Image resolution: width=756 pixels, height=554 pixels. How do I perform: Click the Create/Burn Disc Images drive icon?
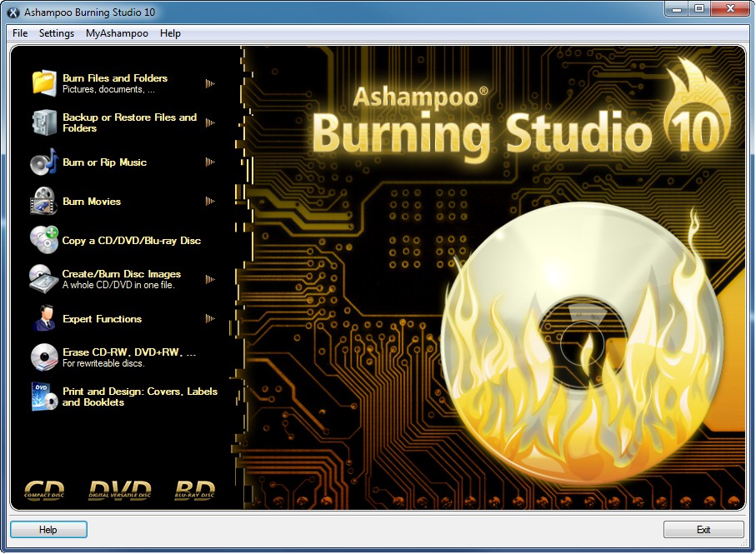44,279
